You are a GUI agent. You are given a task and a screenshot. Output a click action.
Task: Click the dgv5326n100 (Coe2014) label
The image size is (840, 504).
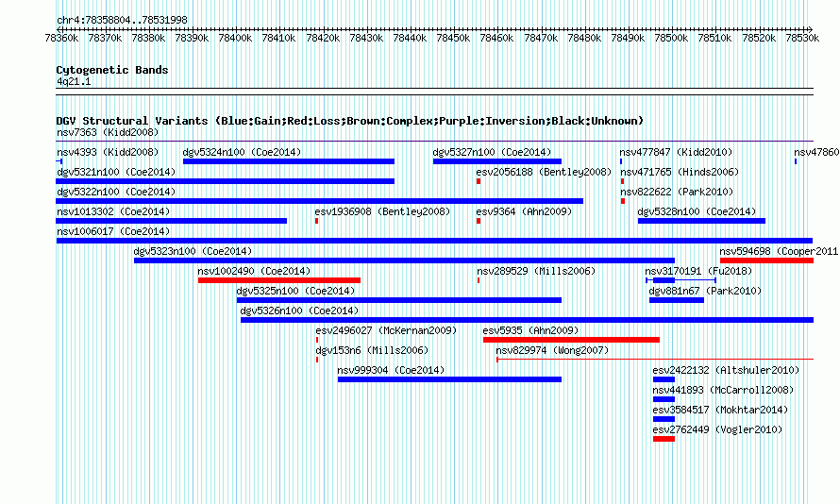tap(299, 311)
